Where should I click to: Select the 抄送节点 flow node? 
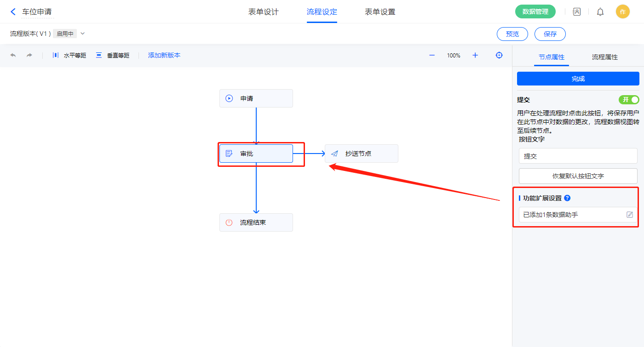click(x=362, y=154)
